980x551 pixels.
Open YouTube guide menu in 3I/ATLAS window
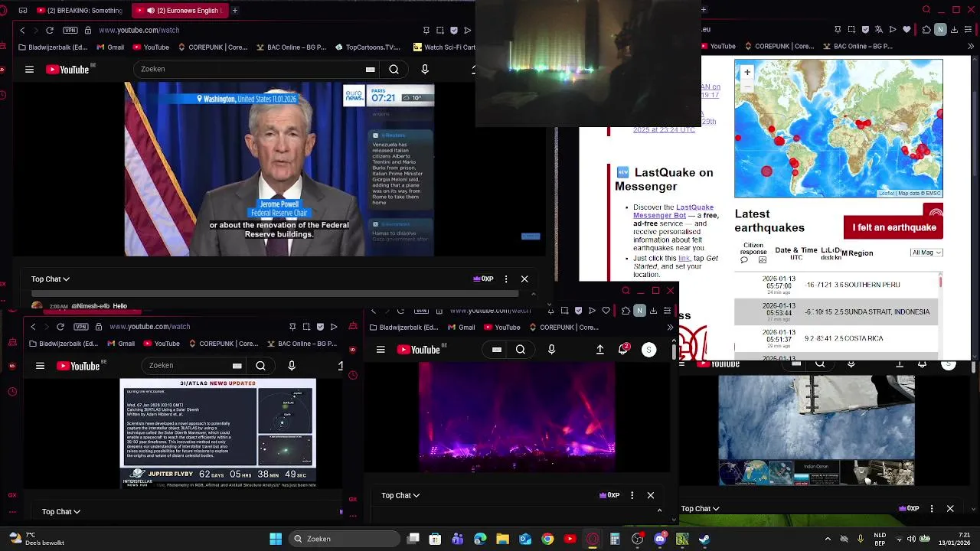(40, 366)
